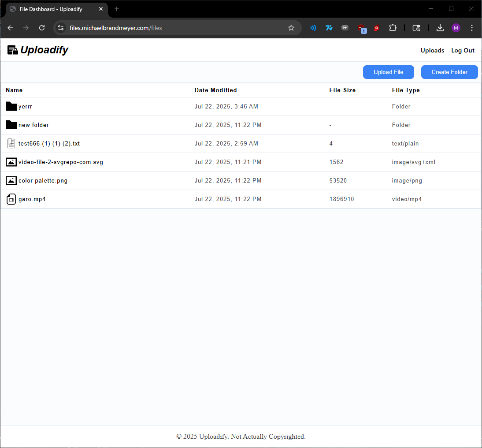
Task: Click the Uploadify logo icon
Action: click(x=13, y=50)
